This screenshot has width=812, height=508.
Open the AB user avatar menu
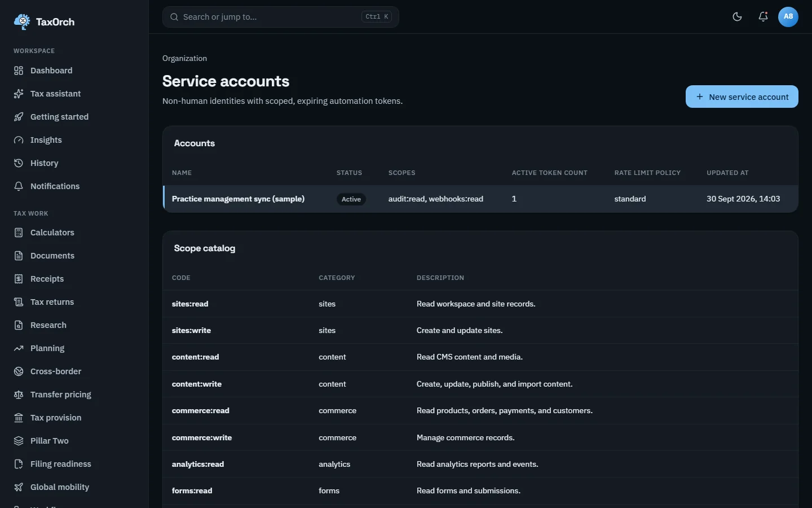[x=788, y=17]
